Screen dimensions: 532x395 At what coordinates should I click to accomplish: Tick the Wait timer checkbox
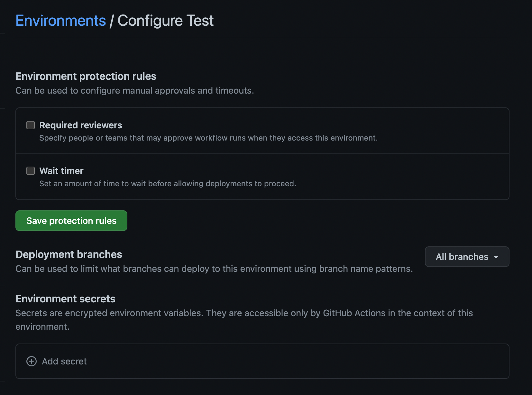click(31, 171)
